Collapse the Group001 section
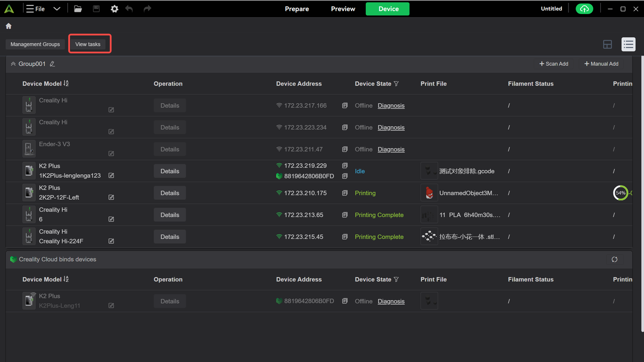 pos(13,64)
